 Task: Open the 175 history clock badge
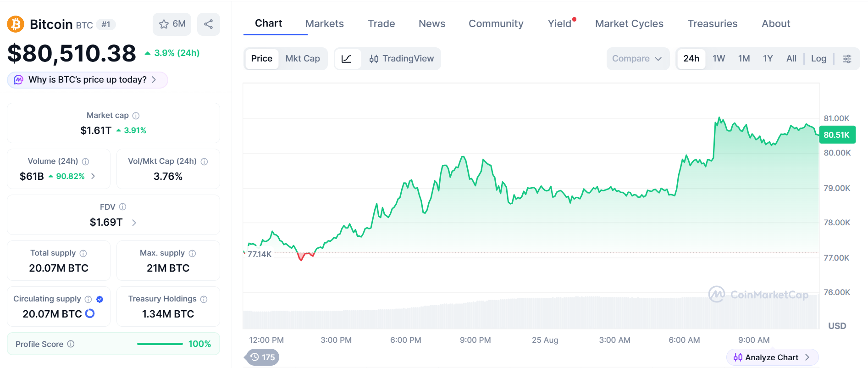[x=262, y=357]
